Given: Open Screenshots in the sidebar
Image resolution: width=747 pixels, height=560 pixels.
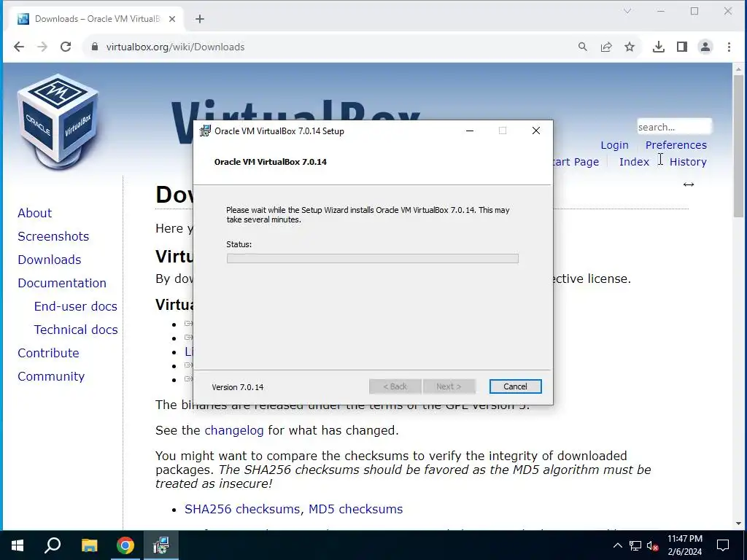Looking at the screenshot, I should tap(53, 236).
